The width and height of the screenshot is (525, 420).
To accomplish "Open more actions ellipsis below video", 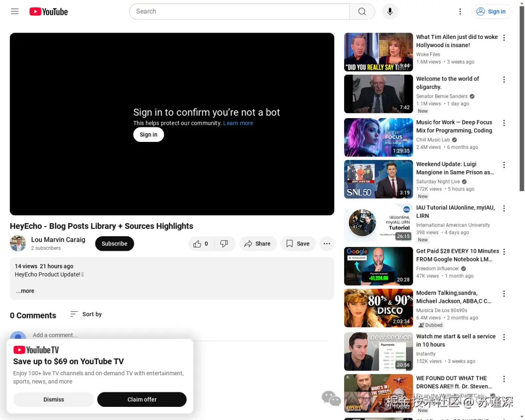I will (327, 244).
